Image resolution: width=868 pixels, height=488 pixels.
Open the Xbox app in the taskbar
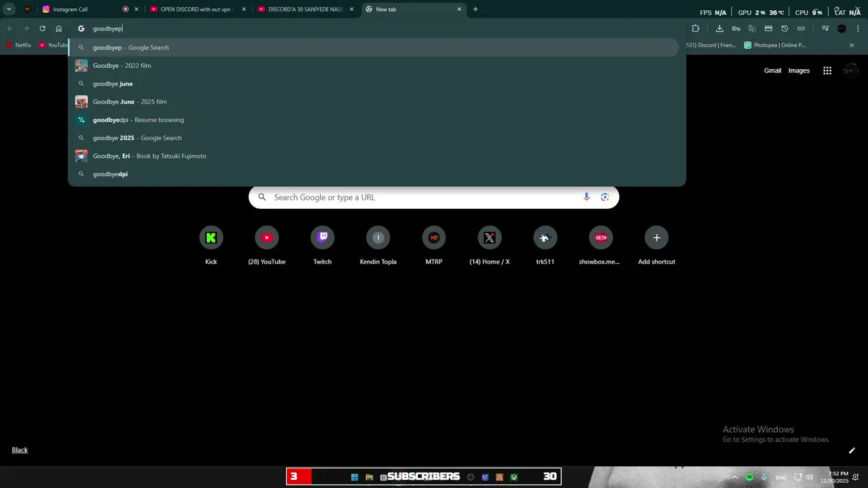514,477
